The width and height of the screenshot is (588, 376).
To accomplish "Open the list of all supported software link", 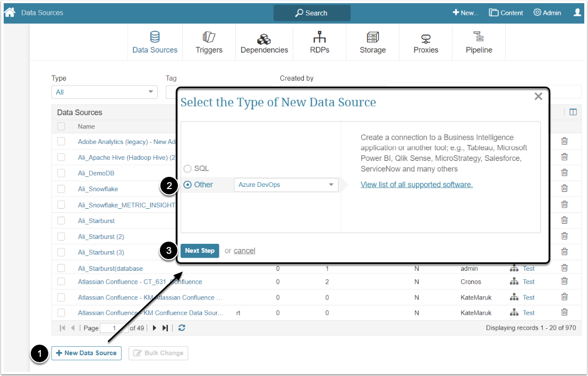I will 416,185.
